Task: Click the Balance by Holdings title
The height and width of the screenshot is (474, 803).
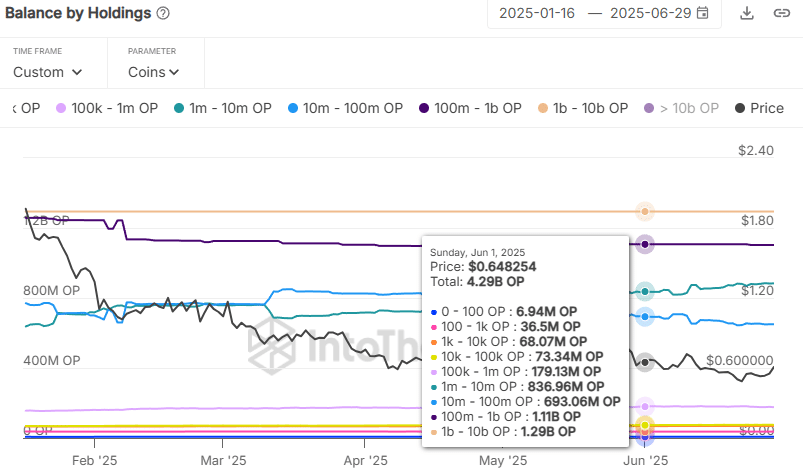Action: [x=77, y=13]
